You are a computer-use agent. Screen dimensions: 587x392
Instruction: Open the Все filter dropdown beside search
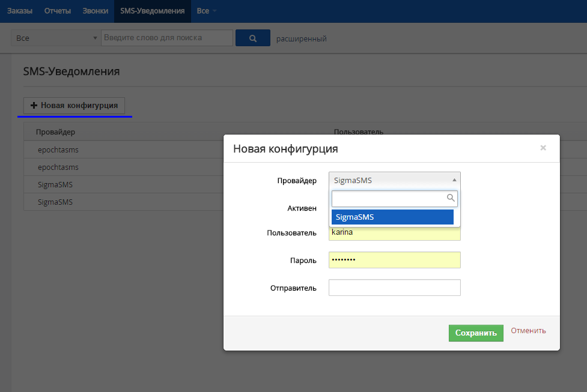tap(56, 38)
